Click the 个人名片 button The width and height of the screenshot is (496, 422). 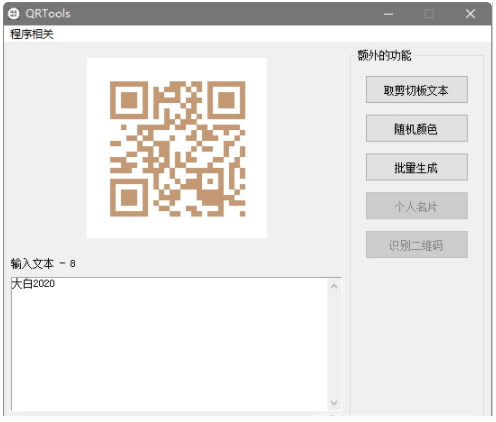417,206
